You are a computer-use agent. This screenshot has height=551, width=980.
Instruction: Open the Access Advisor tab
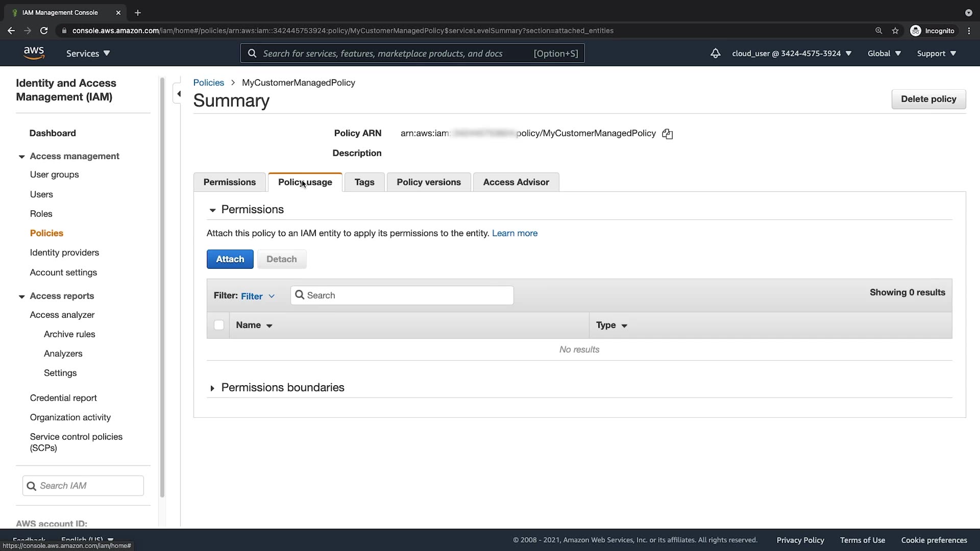pyautogui.click(x=516, y=182)
